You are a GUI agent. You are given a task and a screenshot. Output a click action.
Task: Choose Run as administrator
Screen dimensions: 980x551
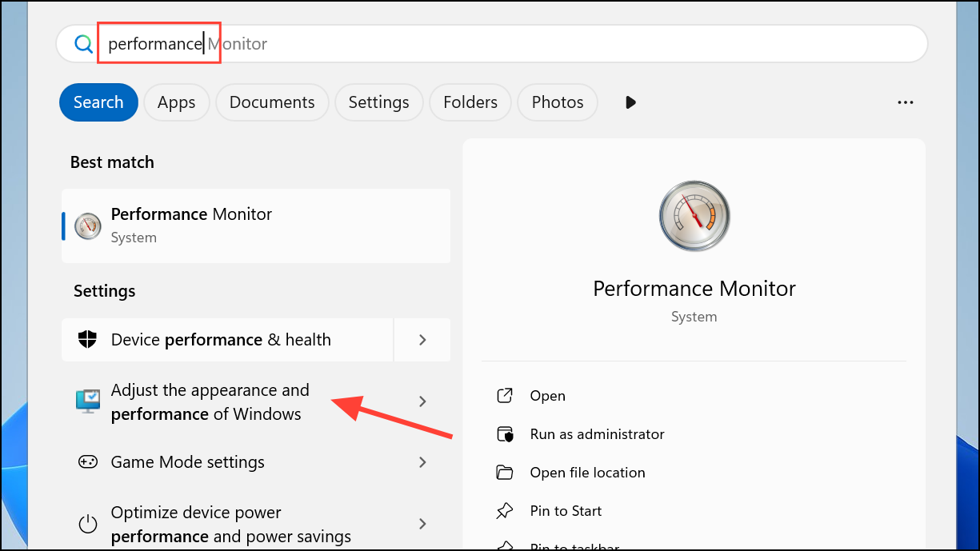point(597,434)
